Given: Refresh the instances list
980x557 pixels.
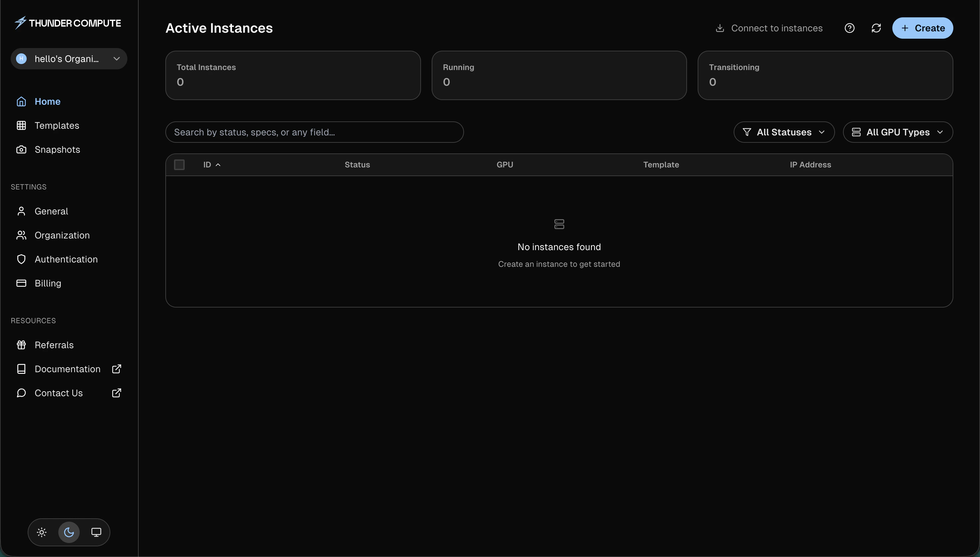Looking at the screenshot, I should 876,28.
